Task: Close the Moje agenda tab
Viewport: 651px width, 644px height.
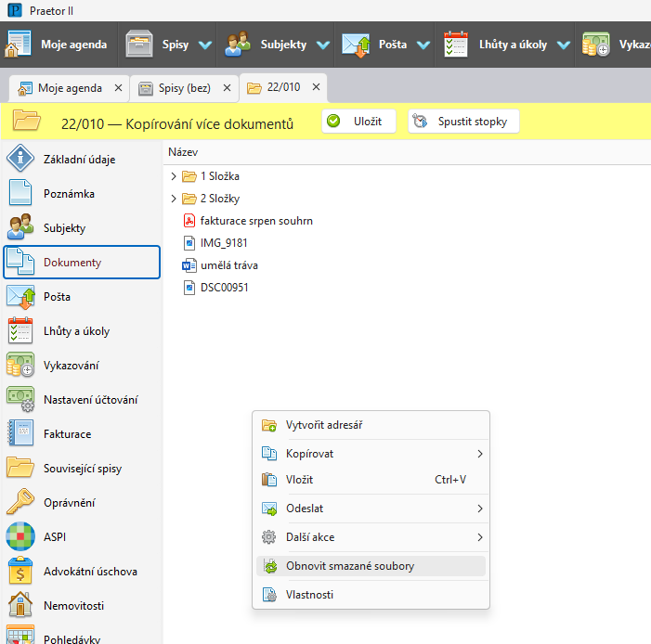Action: [x=118, y=88]
